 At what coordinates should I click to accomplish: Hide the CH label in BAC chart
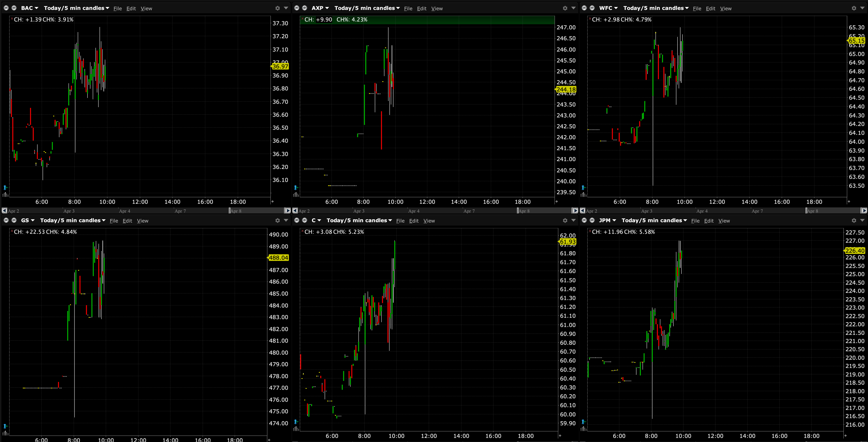click(12, 19)
